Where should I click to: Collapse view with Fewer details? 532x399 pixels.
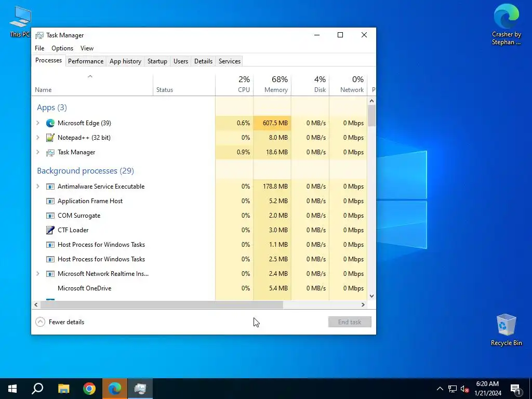pyautogui.click(x=60, y=322)
